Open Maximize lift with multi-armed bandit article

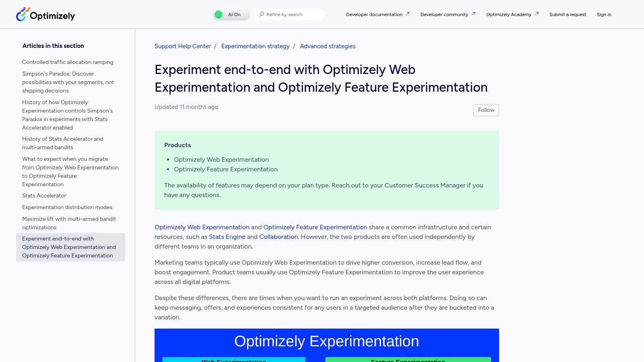pos(69,223)
